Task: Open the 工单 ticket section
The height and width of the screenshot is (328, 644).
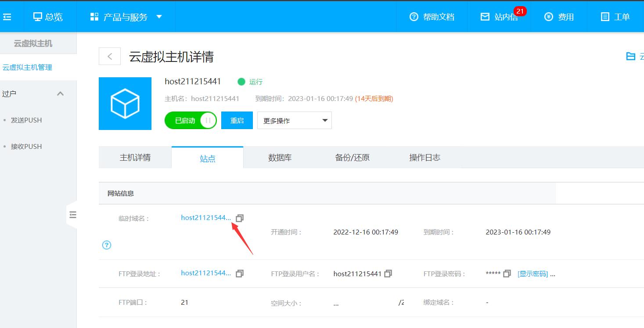Action: [615, 17]
